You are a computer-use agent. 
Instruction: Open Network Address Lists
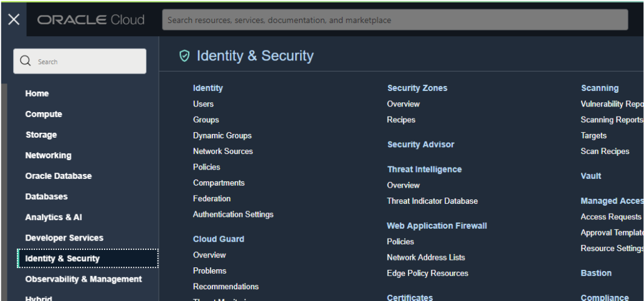(x=426, y=257)
